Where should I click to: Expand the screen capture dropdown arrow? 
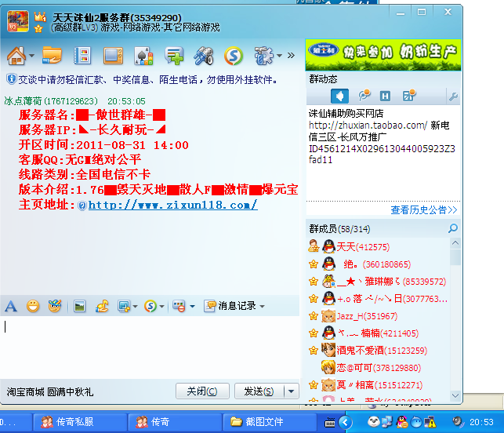(136, 306)
